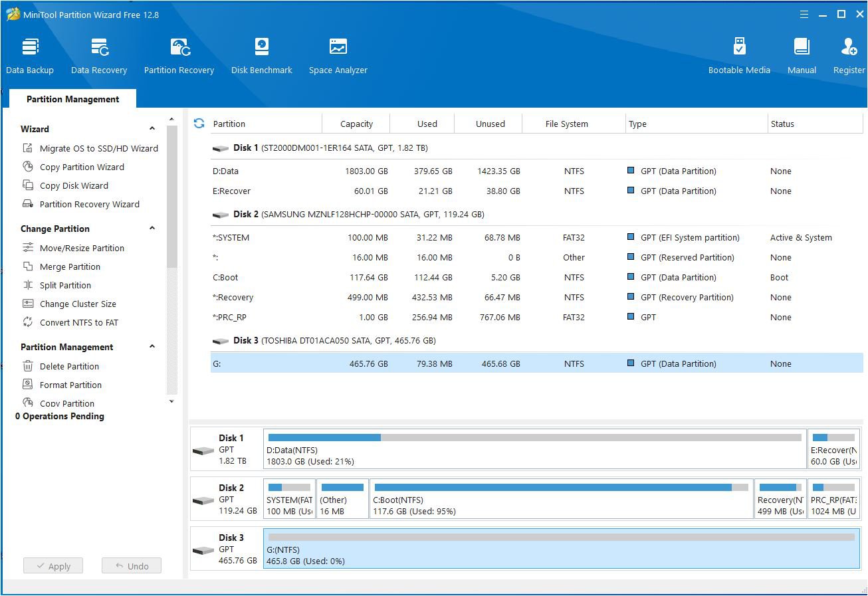Viewport: 868px width, 596px height.
Task: Select the *:Recovery partition row
Action: coord(536,297)
